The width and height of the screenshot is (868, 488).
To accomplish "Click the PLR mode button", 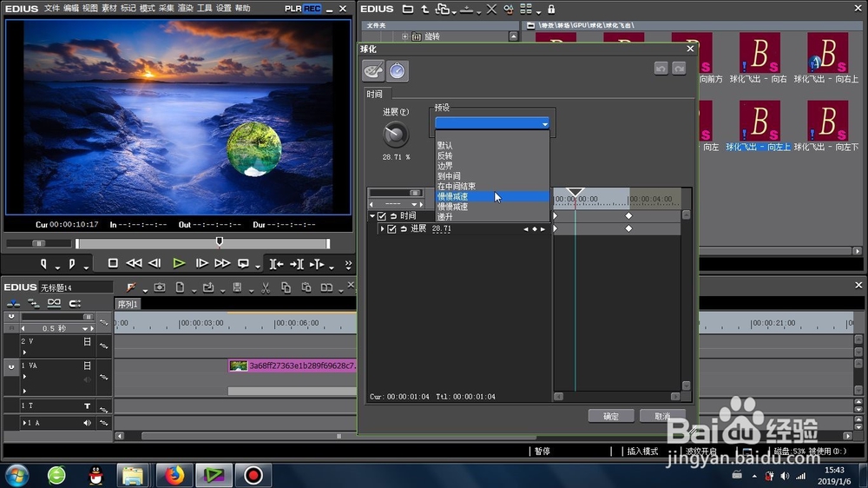I will 293,9.
